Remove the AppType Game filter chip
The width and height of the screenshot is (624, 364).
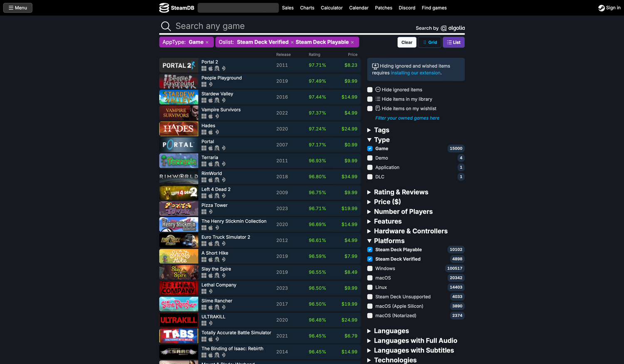(x=207, y=42)
